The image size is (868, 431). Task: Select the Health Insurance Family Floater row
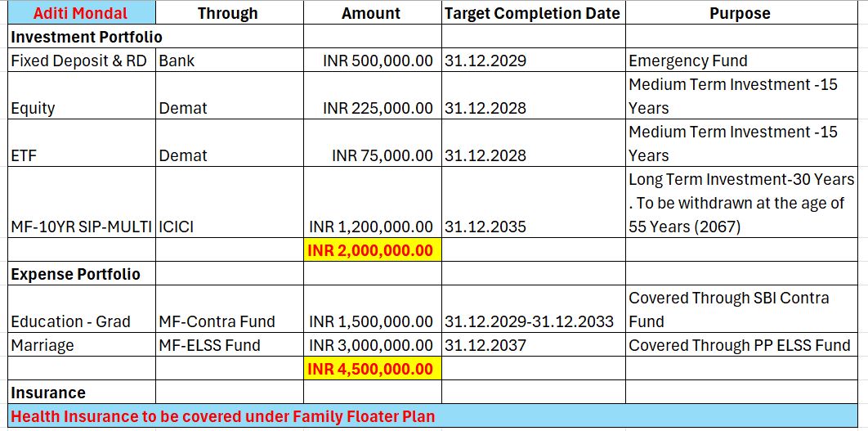(x=433, y=416)
